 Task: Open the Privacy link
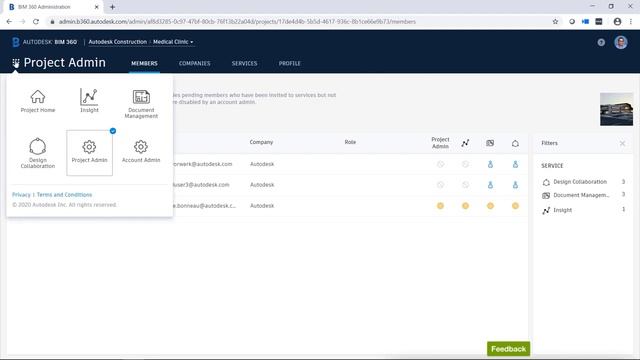point(21,195)
